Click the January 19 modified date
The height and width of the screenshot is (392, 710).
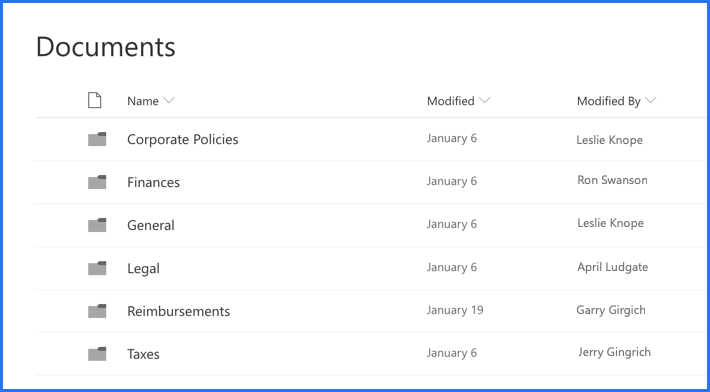(455, 310)
